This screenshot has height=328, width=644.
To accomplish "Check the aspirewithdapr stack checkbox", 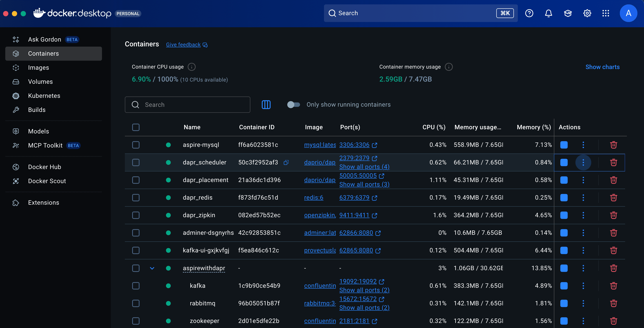I will (x=136, y=268).
